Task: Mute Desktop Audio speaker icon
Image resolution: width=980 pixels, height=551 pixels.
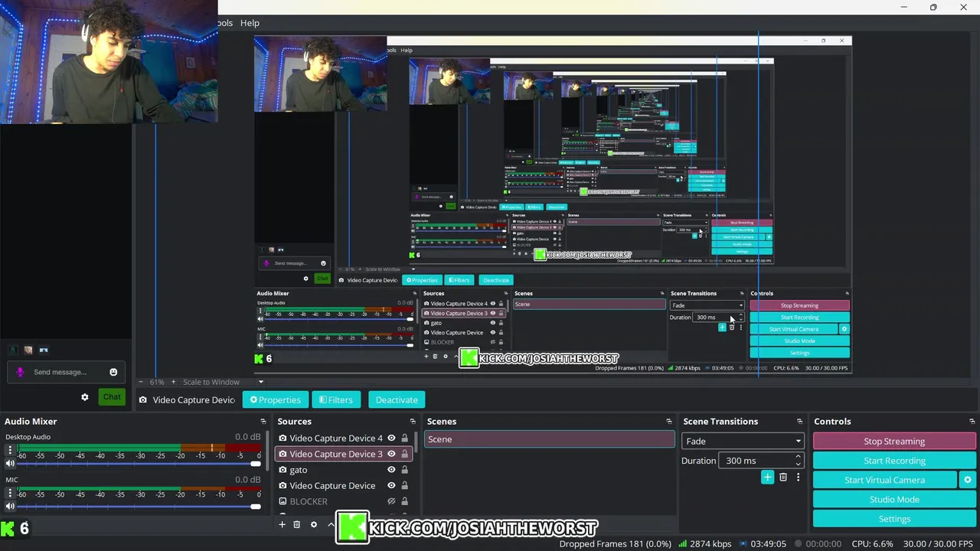Action: point(10,463)
